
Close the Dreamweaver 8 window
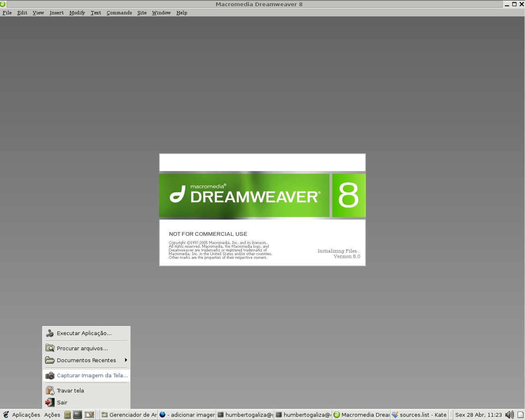[x=521, y=4]
